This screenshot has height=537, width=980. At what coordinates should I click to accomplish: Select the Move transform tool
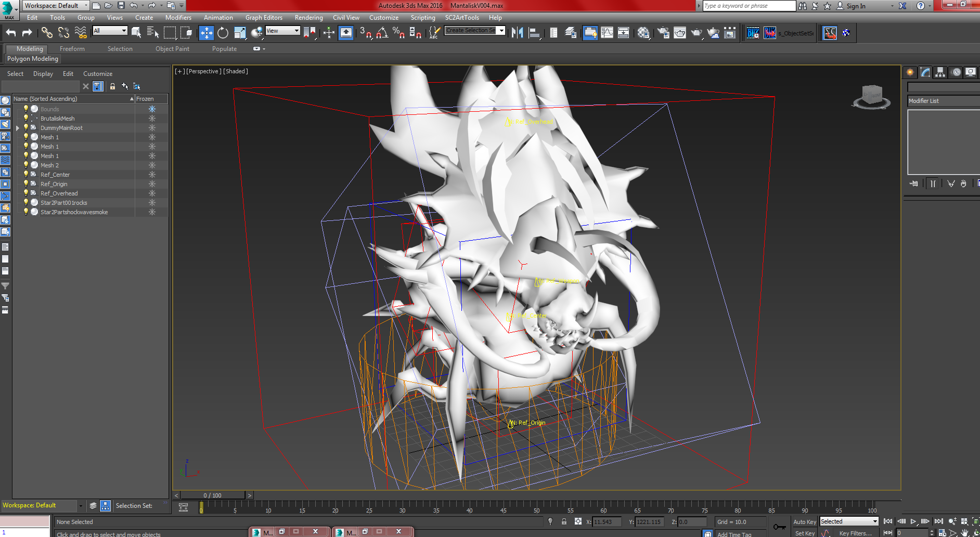[x=207, y=33]
